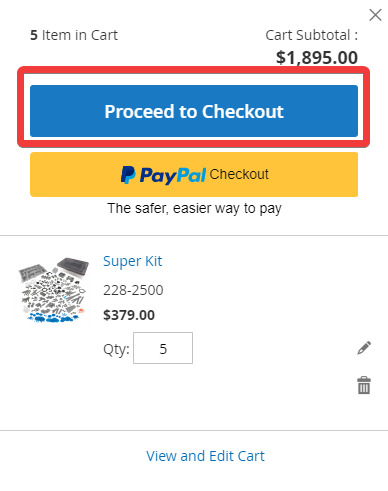
Task: Click 'The safer, easier way to pay' text
Action: 195,209
